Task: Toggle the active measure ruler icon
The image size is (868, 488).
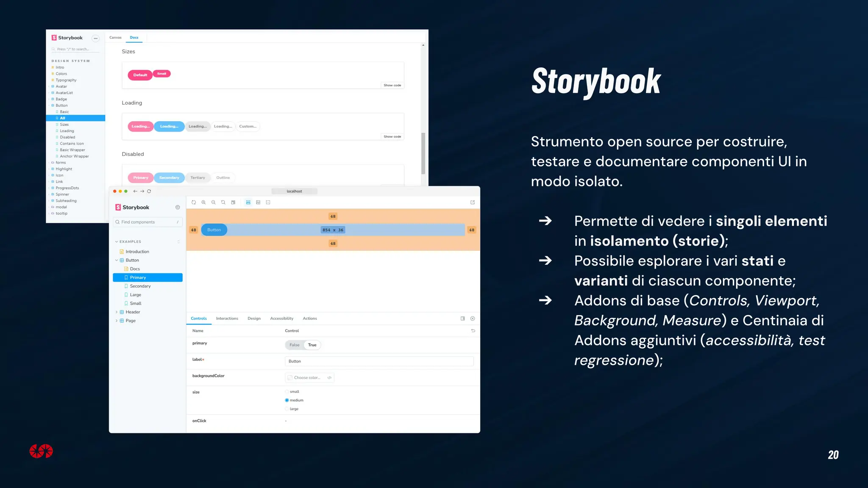Action: (x=248, y=202)
